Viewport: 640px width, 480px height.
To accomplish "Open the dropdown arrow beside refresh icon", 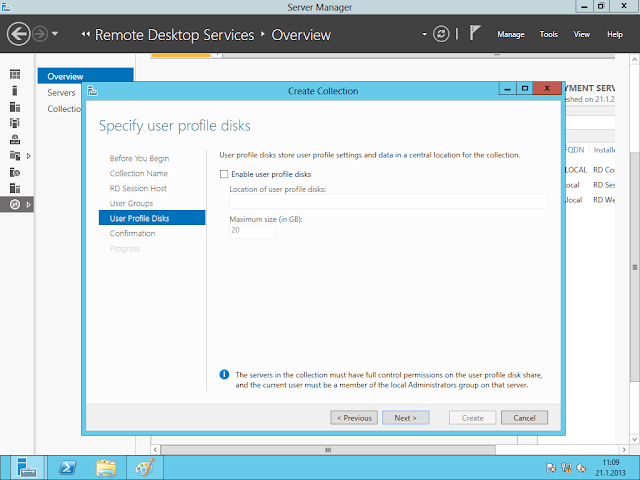I will coord(425,34).
